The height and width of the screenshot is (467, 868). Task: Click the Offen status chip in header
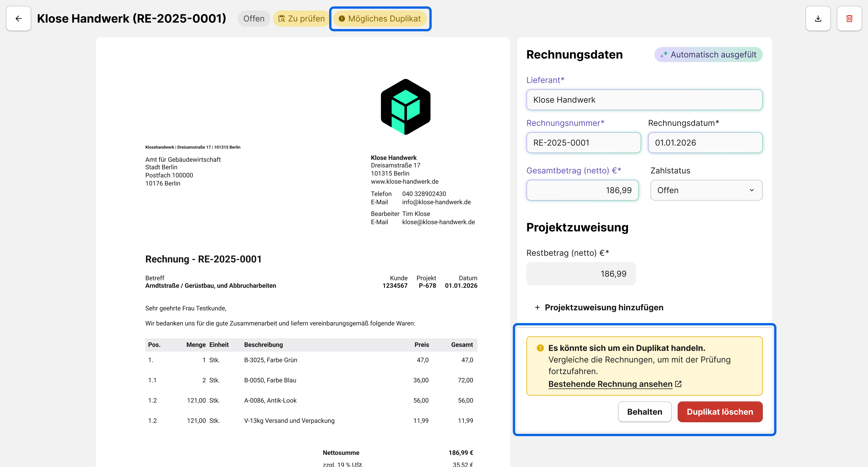click(254, 19)
